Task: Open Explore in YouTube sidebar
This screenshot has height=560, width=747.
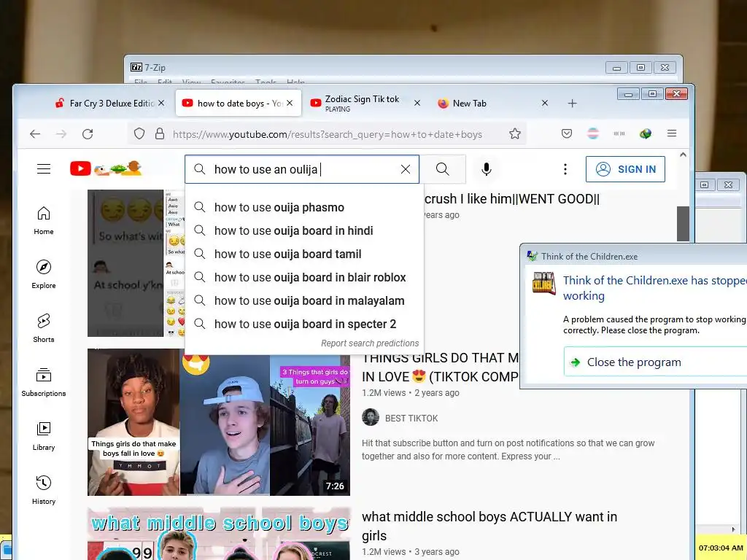Action: tap(43, 274)
